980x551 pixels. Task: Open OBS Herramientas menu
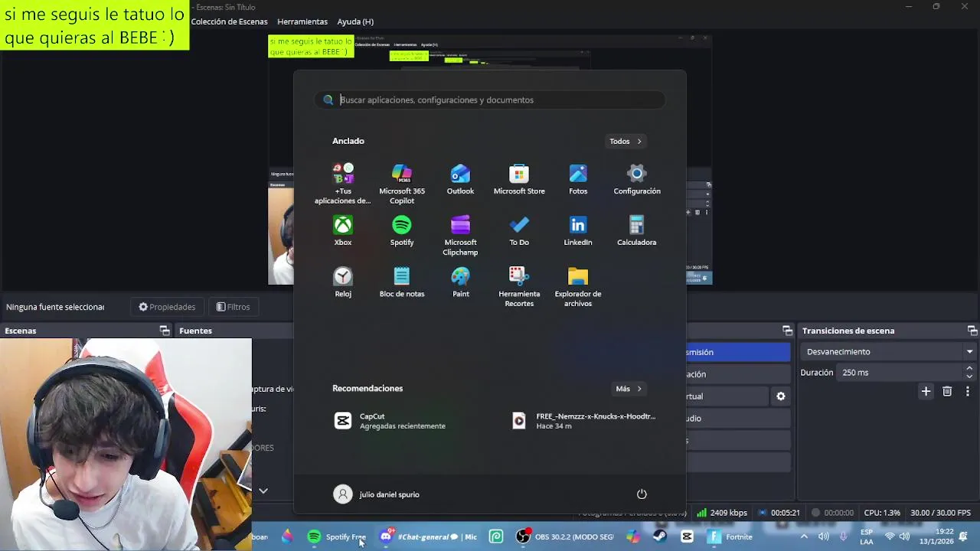click(302, 21)
